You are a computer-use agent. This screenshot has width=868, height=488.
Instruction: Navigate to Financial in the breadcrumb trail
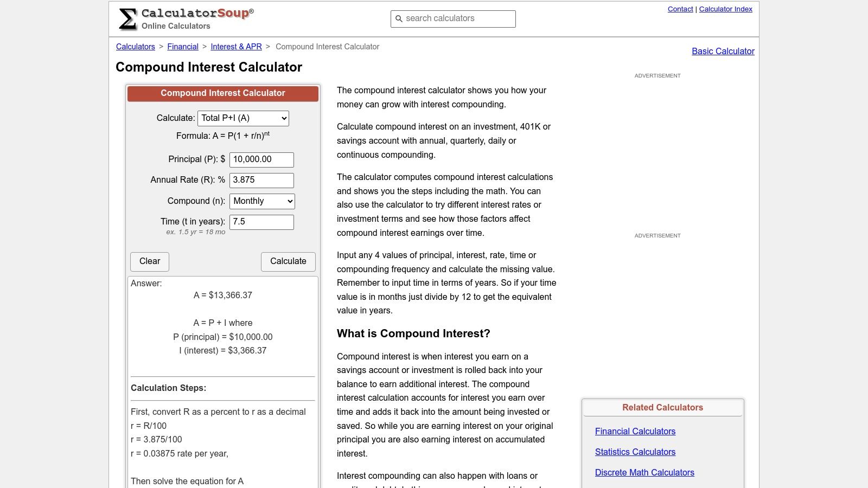pyautogui.click(x=182, y=47)
